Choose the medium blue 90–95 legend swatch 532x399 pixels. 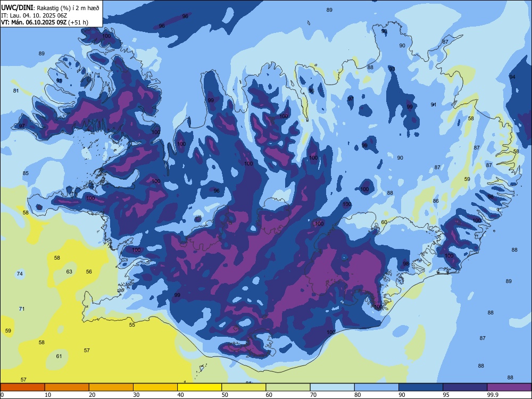421,387
